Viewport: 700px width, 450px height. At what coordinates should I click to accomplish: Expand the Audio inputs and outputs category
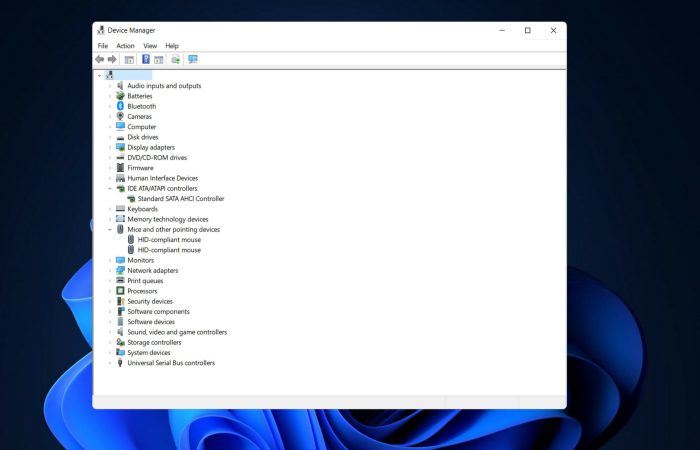click(x=110, y=86)
